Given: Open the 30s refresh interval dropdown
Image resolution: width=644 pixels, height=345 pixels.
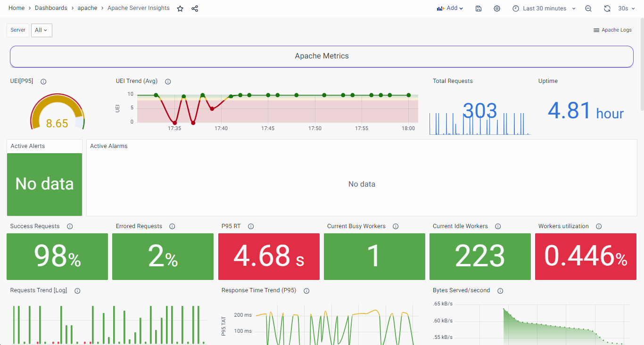Looking at the screenshot, I should coord(626,8).
